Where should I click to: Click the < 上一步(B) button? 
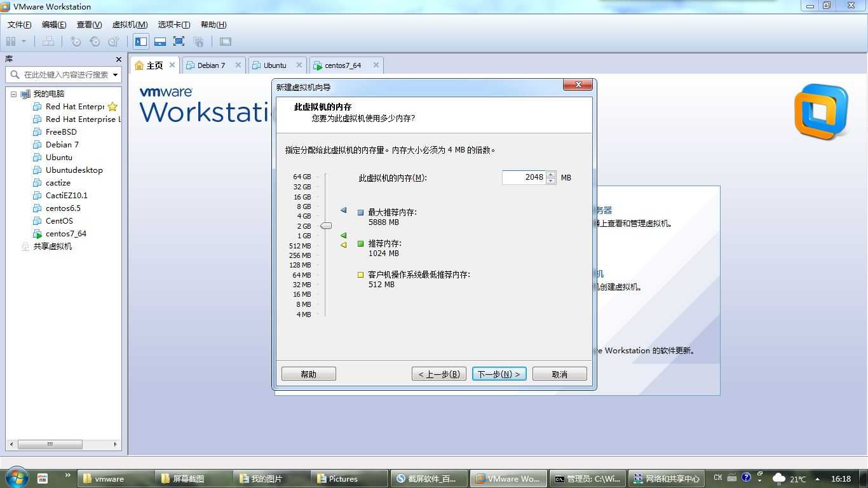coord(439,374)
